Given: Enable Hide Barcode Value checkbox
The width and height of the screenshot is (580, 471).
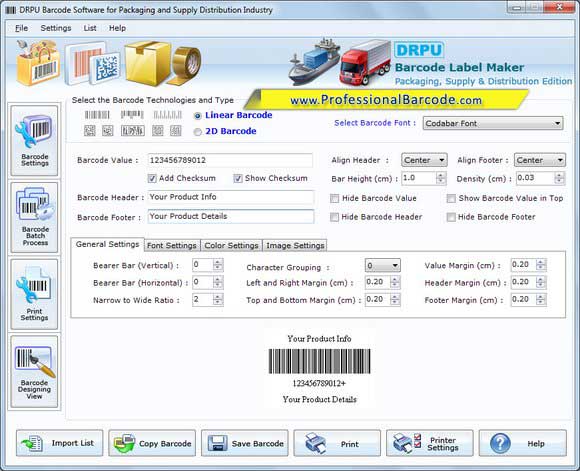Looking at the screenshot, I should pyautogui.click(x=334, y=199).
